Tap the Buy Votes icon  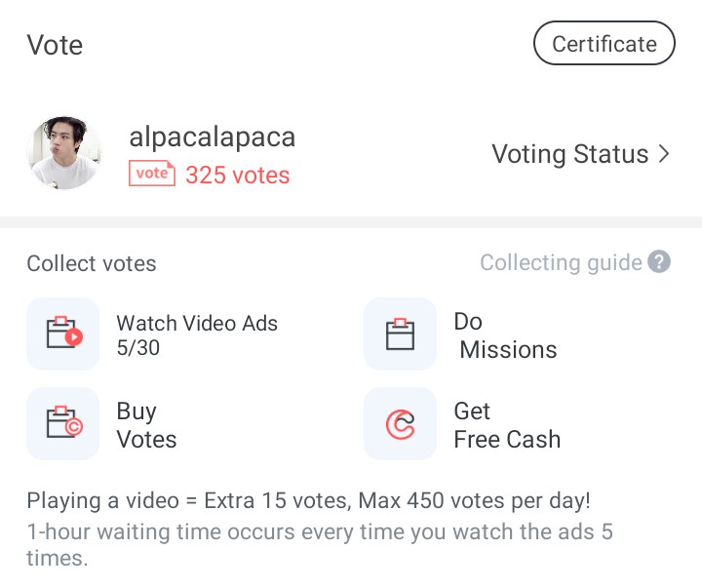tap(63, 423)
